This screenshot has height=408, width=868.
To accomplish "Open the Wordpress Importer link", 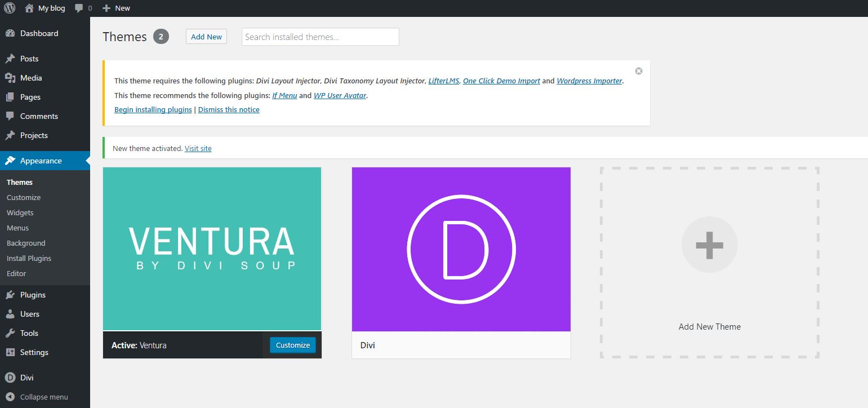I will click(589, 81).
